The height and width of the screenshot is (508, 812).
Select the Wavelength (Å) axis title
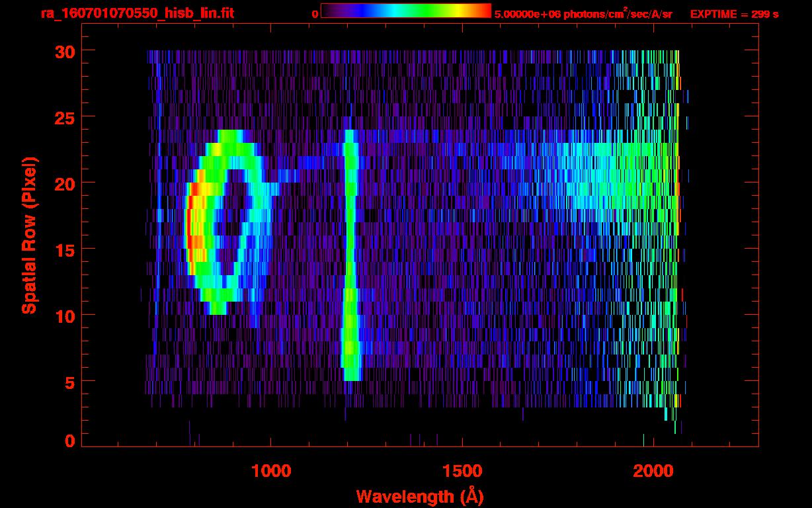[x=420, y=495]
